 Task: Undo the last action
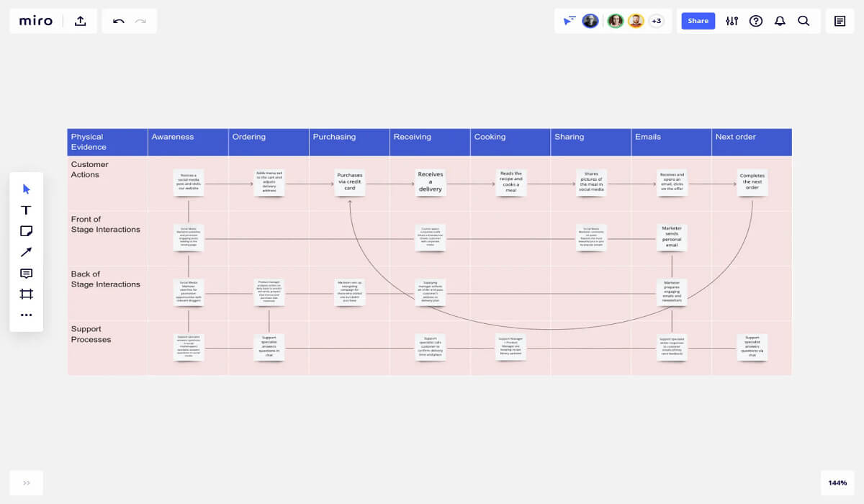coord(117,21)
